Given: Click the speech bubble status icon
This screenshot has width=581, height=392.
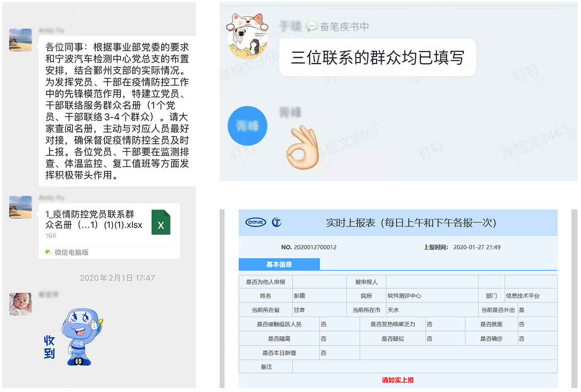Looking at the screenshot, I should click(x=311, y=27).
